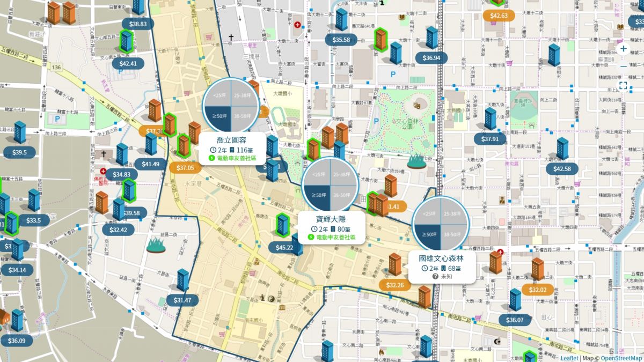Open the orange $32.02 price tag
Viewport: 644px width, 362px height.
pyautogui.click(x=538, y=290)
